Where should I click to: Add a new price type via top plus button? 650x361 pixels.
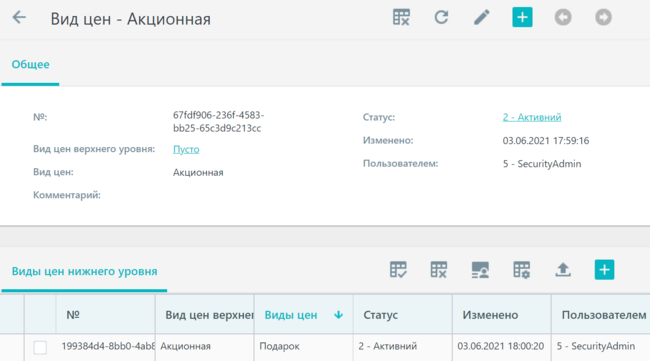[x=522, y=17]
